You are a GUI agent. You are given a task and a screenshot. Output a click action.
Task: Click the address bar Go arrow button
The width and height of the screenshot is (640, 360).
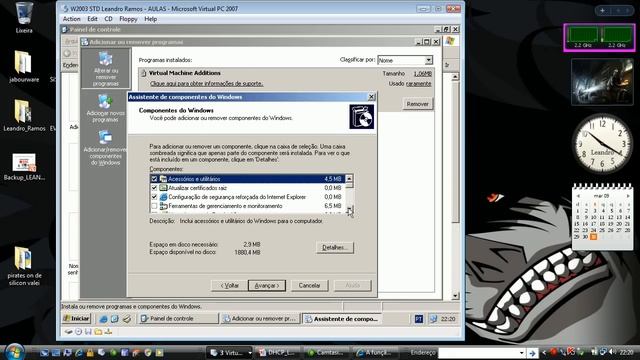click(x=532, y=353)
